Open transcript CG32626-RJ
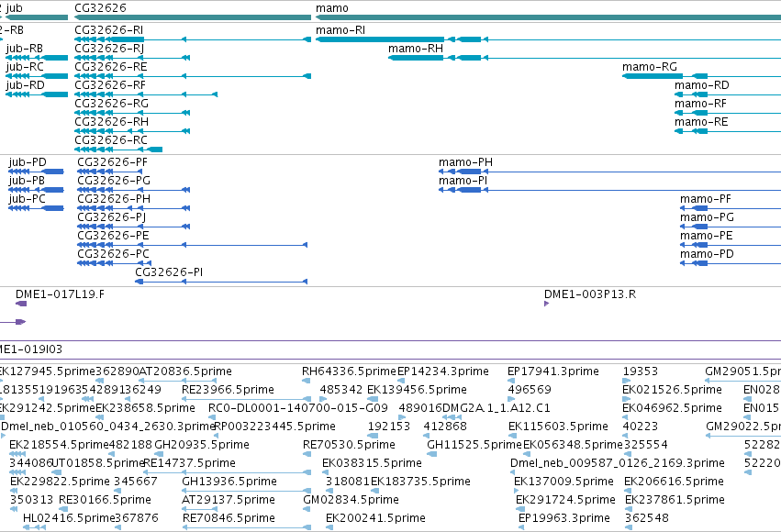The height and width of the screenshot is (532, 781). pyautogui.click(x=109, y=49)
